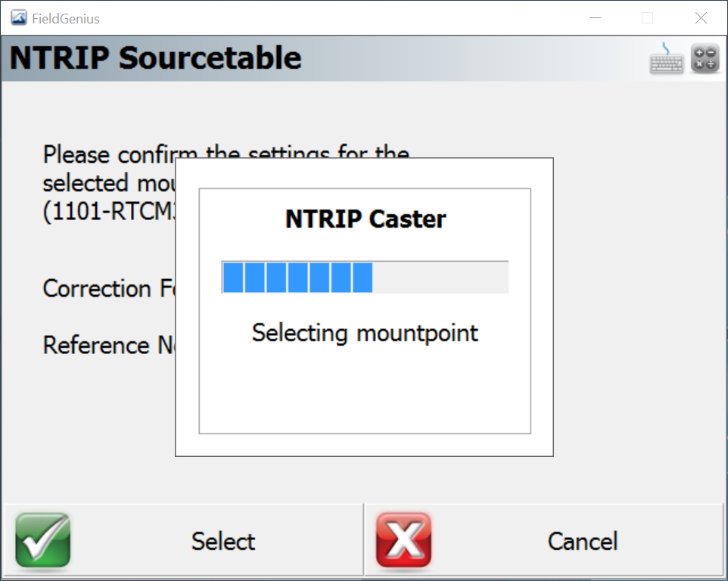Click the progress bar in the dialog

tap(364, 277)
